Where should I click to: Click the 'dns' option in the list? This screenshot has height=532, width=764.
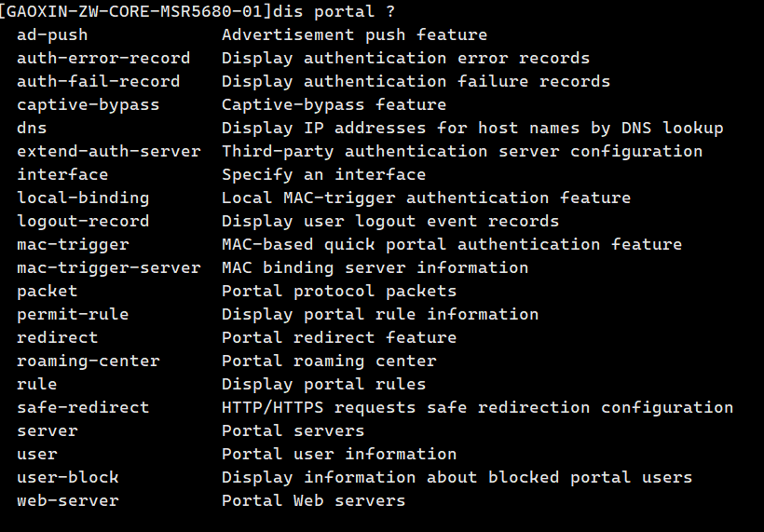click(32, 128)
